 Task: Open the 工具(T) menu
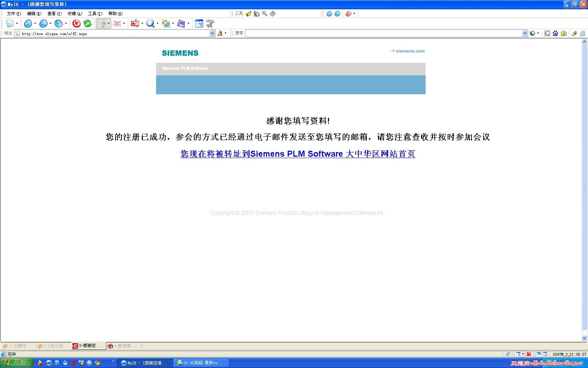pyautogui.click(x=95, y=14)
